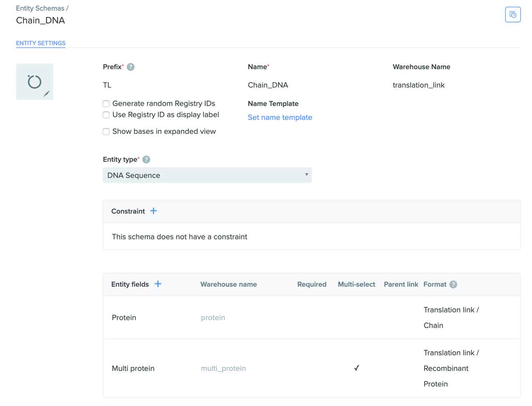Toggle Use Registry ID as display label
The image size is (532, 406).
[106, 115]
